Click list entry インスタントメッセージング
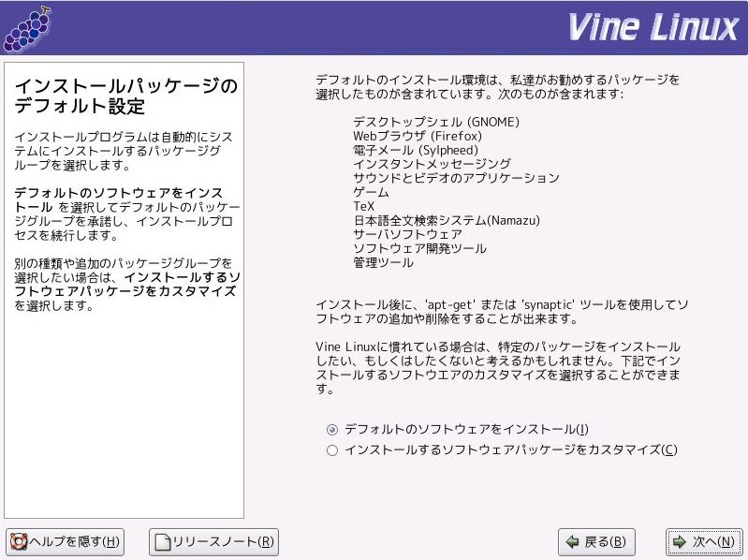 pyautogui.click(x=433, y=164)
